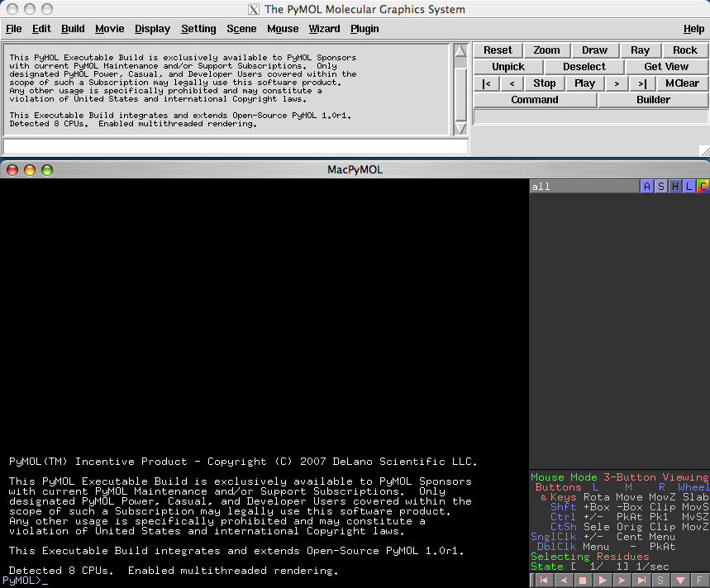Open the 'S' show menu for all

coord(660,187)
